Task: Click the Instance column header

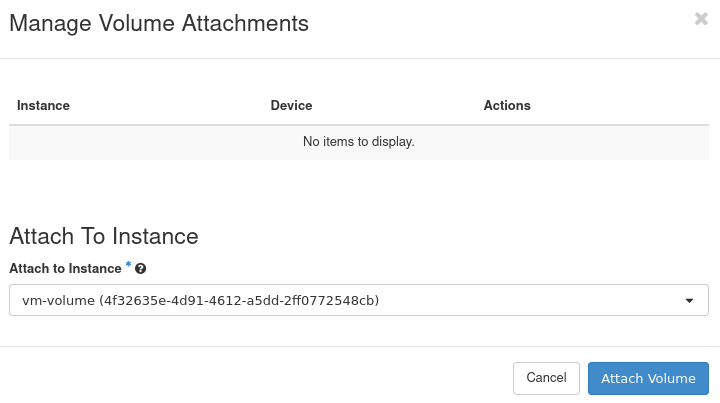Action: click(x=43, y=105)
